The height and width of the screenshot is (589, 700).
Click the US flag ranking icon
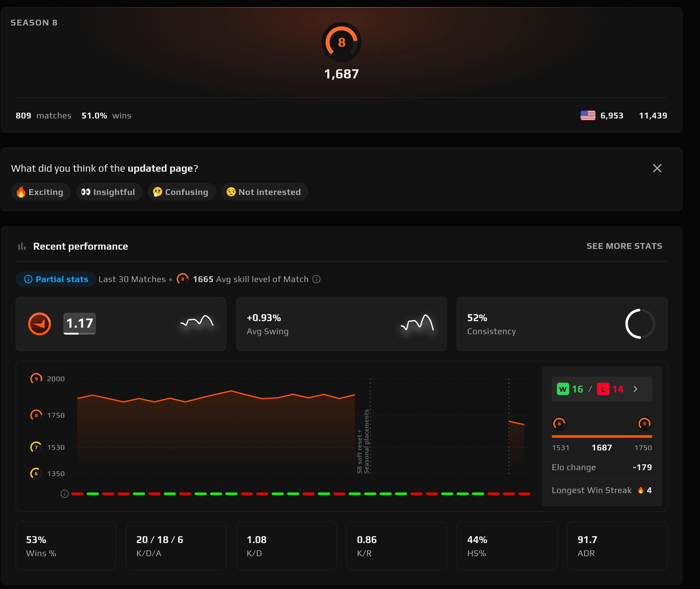click(588, 116)
